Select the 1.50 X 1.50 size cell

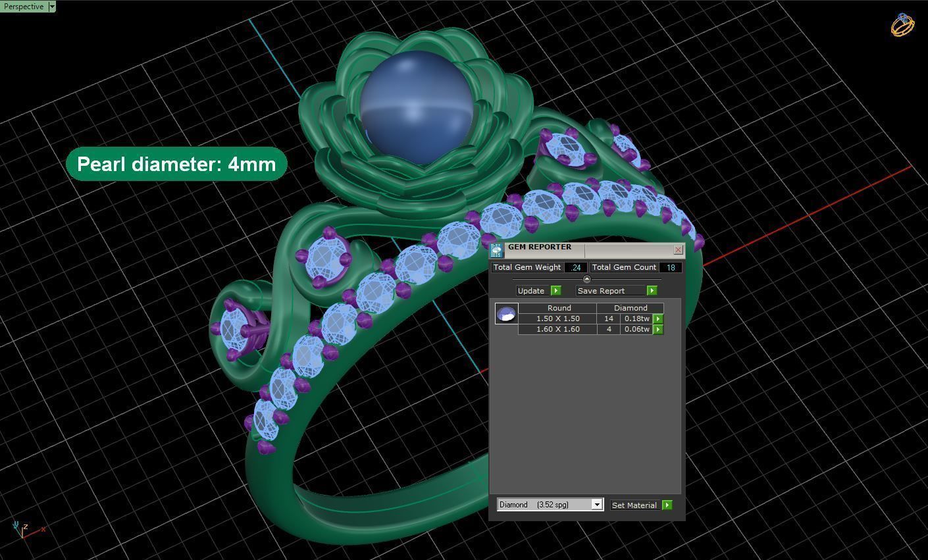click(557, 318)
